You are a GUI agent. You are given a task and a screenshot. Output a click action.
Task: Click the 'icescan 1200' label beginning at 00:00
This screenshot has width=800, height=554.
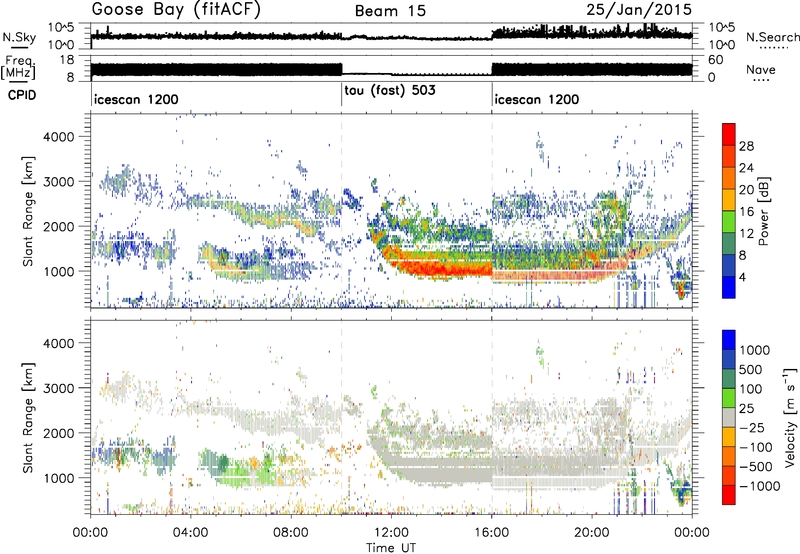136,99
